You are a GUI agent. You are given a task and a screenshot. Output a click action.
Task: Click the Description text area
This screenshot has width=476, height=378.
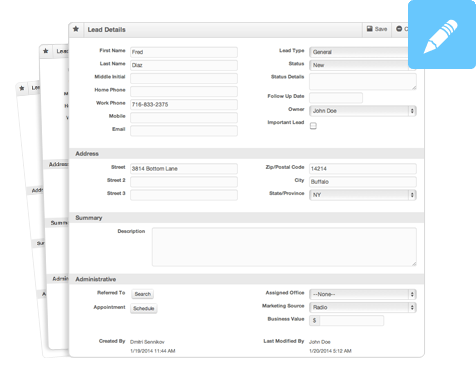pos(284,247)
